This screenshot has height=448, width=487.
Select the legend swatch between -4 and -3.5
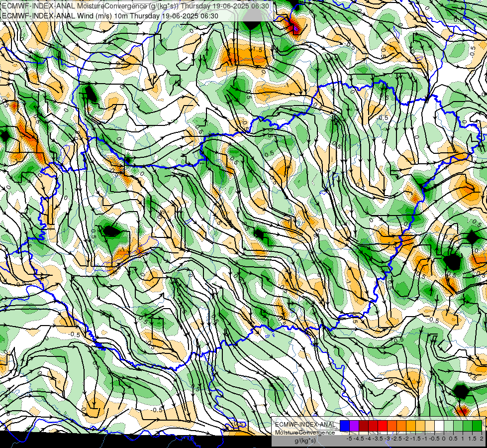[x=373, y=426]
